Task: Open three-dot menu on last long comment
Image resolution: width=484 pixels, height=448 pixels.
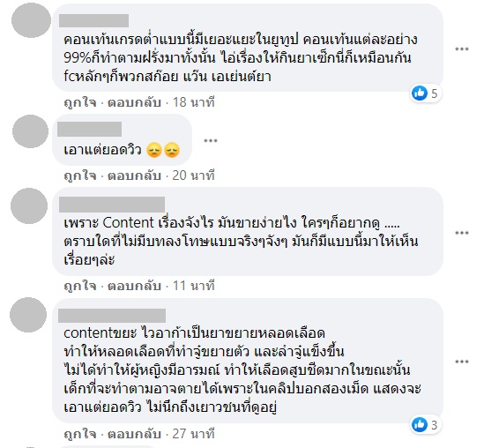Action: click(461, 362)
